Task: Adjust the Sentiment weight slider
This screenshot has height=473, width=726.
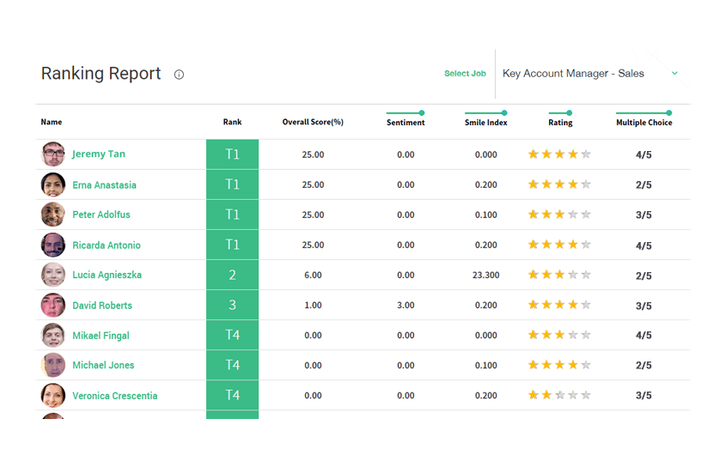Action: click(421, 113)
